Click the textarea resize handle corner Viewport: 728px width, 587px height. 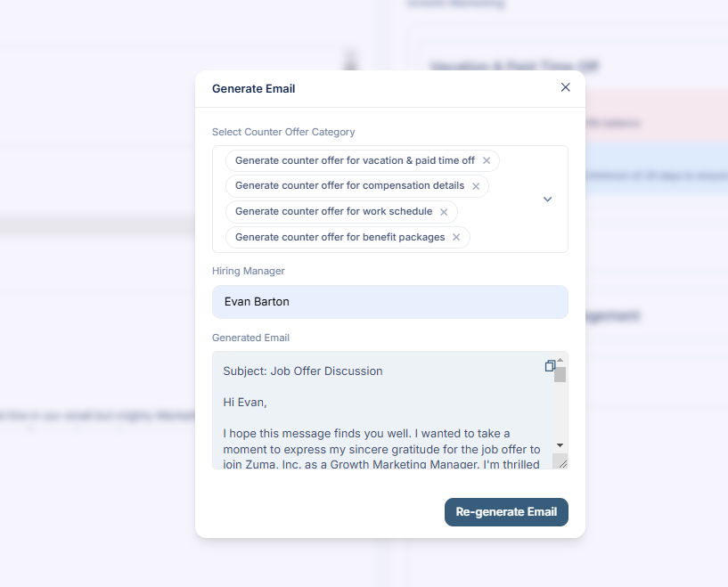(562, 463)
